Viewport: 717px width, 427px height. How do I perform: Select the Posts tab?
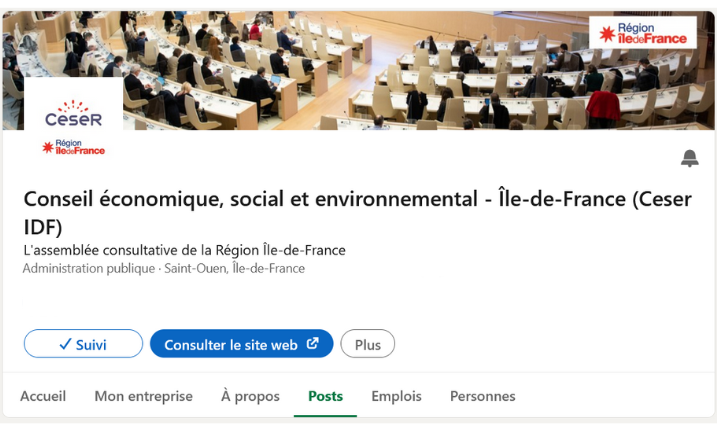coord(325,396)
